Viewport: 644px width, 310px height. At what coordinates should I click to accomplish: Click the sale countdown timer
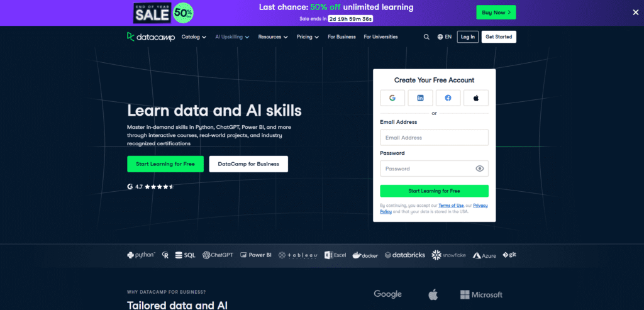click(x=350, y=19)
